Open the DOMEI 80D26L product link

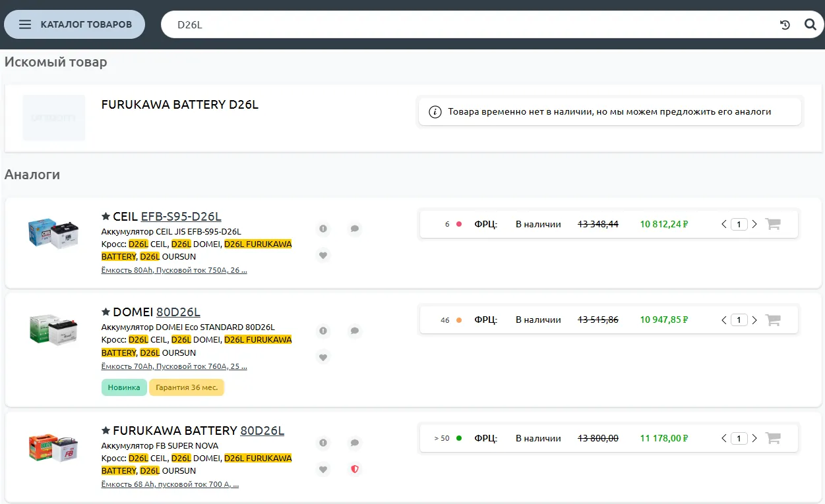[x=178, y=312]
